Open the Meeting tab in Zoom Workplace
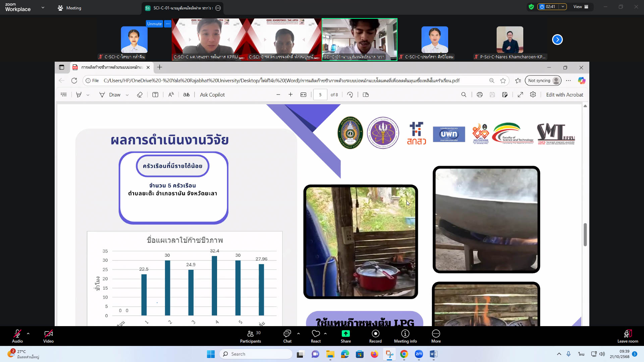 (x=69, y=8)
